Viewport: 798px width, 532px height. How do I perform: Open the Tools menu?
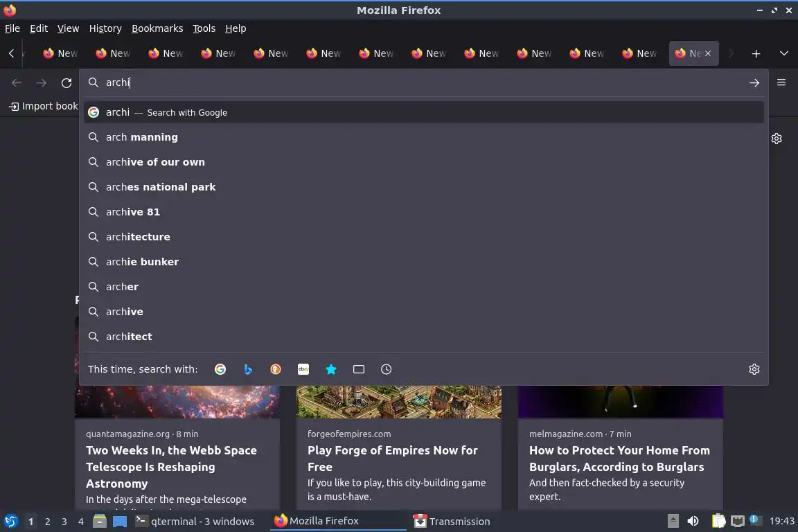204,28
